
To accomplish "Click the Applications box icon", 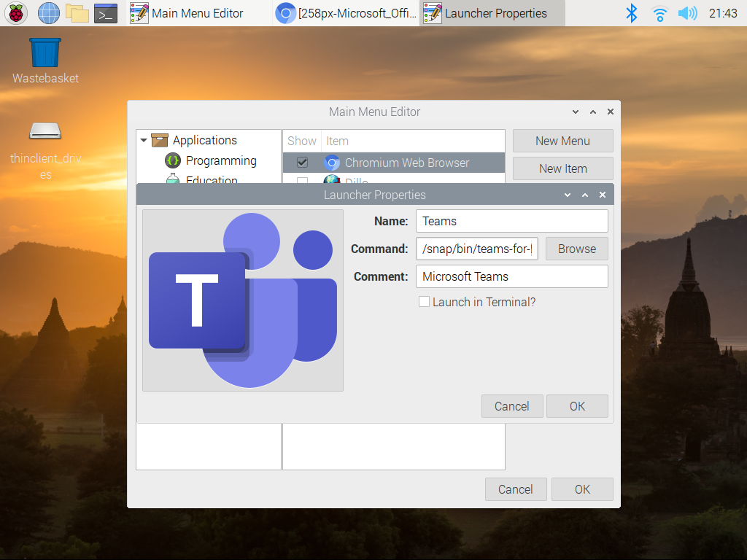I will tap(160, 140).
